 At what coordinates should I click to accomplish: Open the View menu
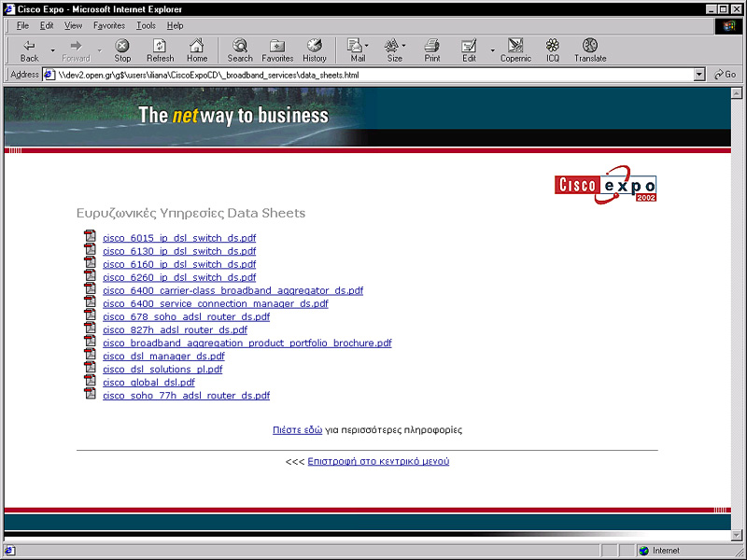pos(74,26)
